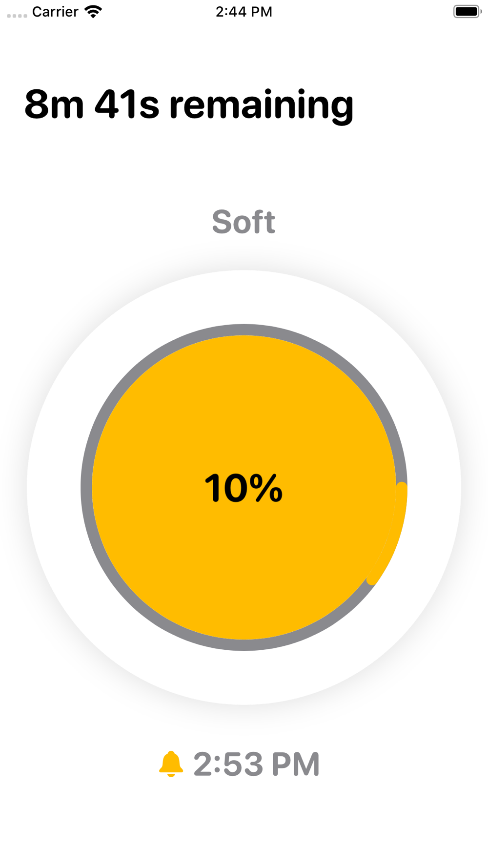This screenshot has height=868, width=488.
Task: Tap the PM text beside the bell
Action: coord(295,764)
